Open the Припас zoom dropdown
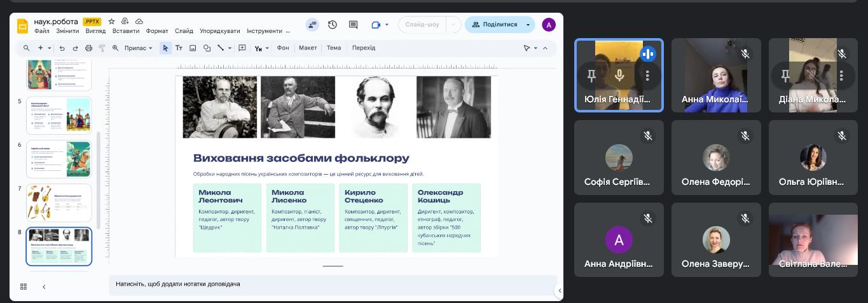 click(x=138, y=48)
